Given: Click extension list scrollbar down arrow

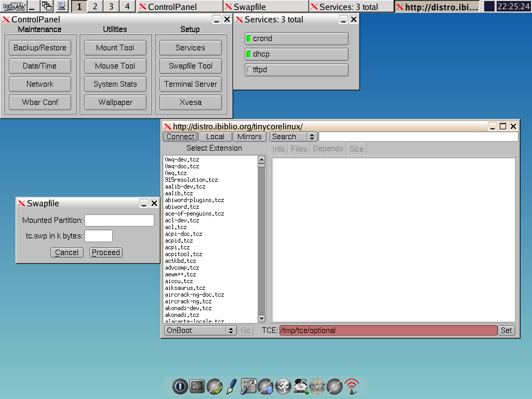Looking at the screenshot, I should tap(261, 318).
